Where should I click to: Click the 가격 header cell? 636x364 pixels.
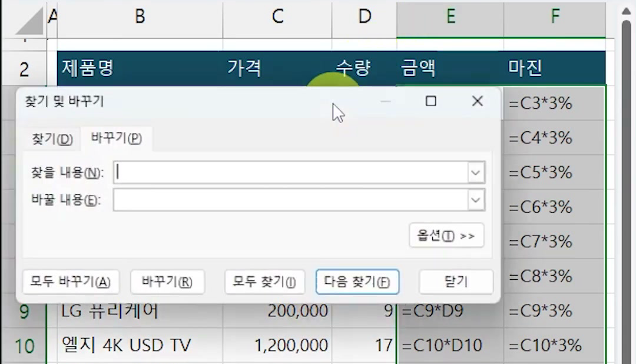click(277, 68)
